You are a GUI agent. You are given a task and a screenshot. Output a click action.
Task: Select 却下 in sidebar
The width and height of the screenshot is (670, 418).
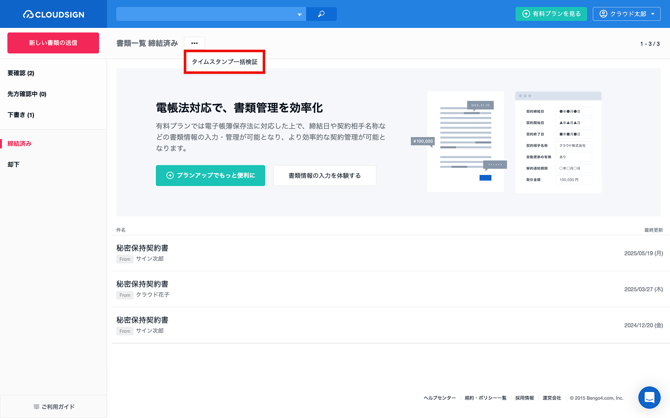tap(14, 165)
